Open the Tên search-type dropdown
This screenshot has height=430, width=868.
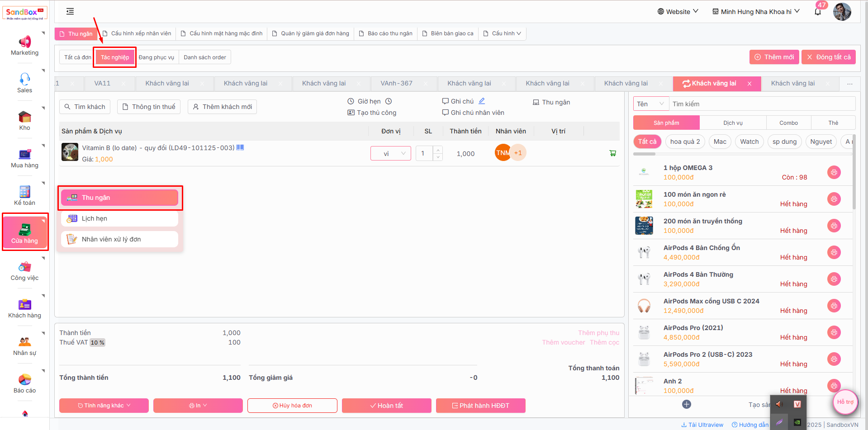[x=651, y=104]
